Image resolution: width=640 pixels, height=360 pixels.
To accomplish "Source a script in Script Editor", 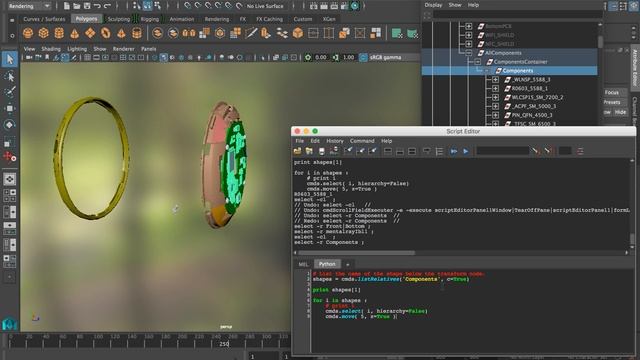I will click(x=309, y=151).
